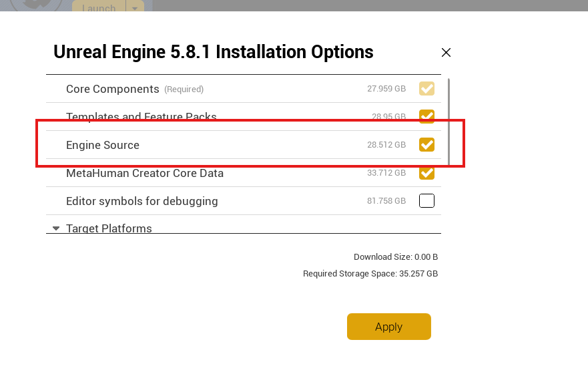This screenshot has height=366, width=588.
Task: Select MetaHuman Creator Core Data label
Action: point(145,173)
